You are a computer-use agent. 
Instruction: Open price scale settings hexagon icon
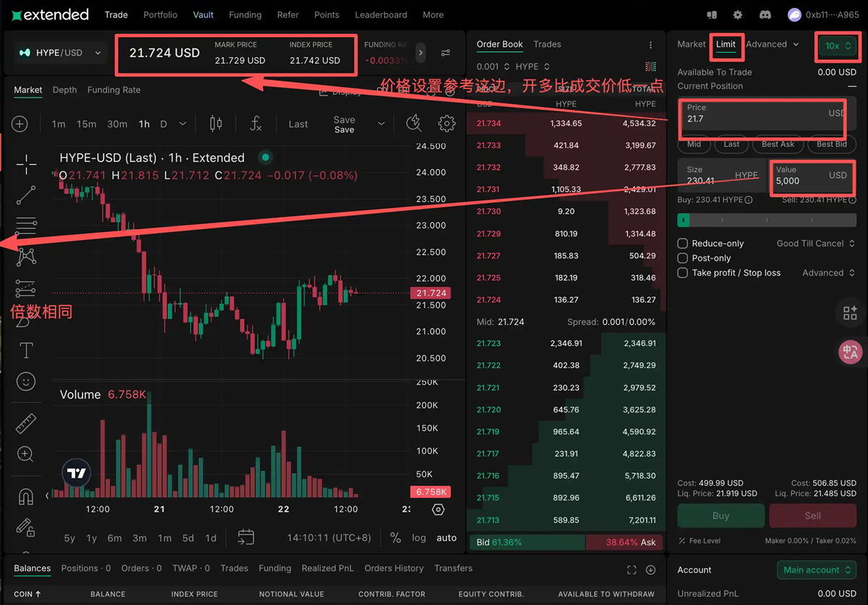[x=438, y=509]
